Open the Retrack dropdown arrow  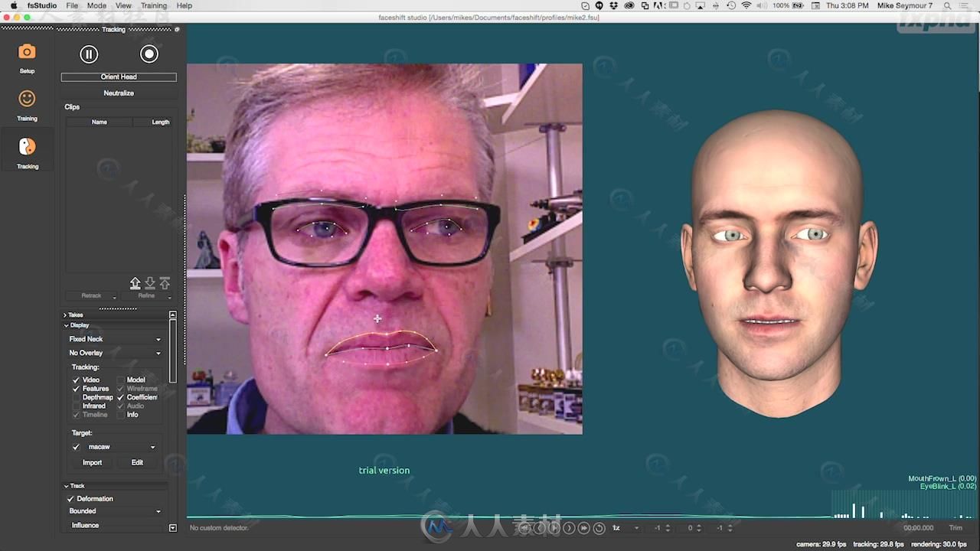coord(114,297)
